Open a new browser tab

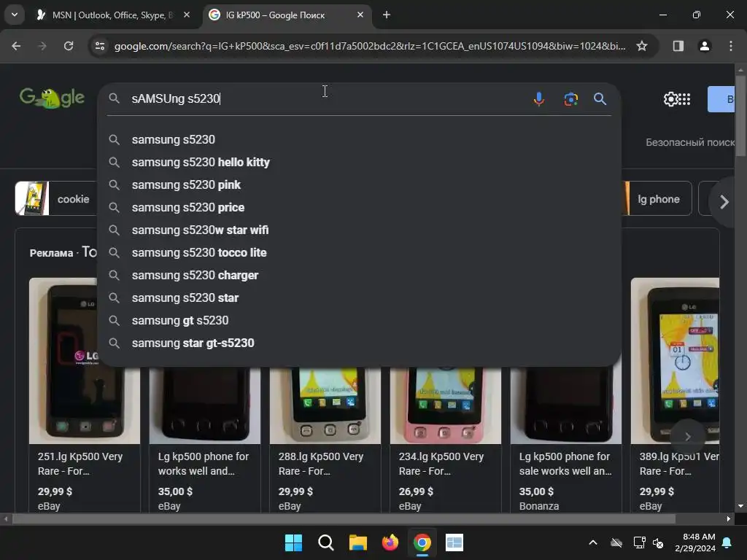[387, 15]
